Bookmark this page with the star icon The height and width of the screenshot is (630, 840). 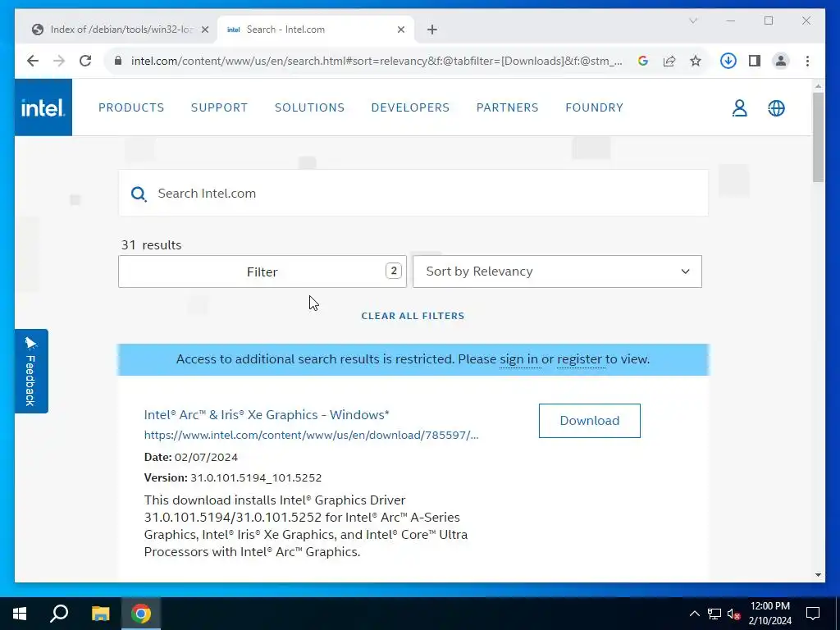pos(696,61)
